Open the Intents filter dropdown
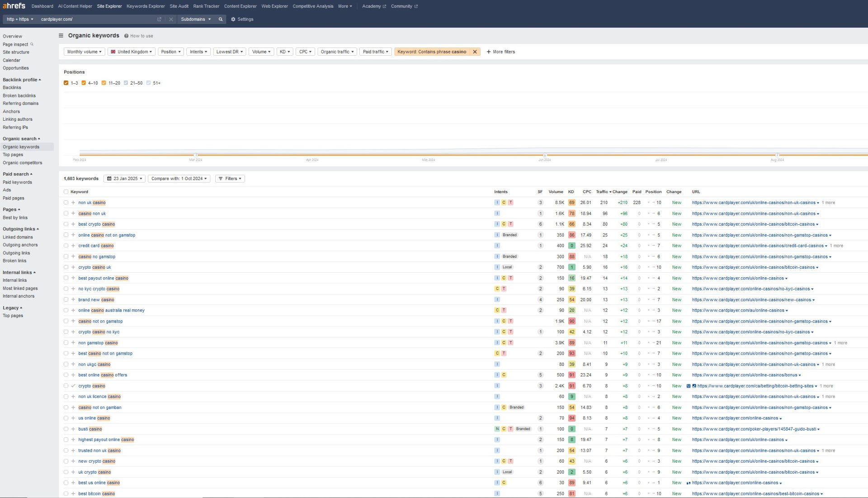The height and width of the screenshot is (498, 868). [198, 52]
